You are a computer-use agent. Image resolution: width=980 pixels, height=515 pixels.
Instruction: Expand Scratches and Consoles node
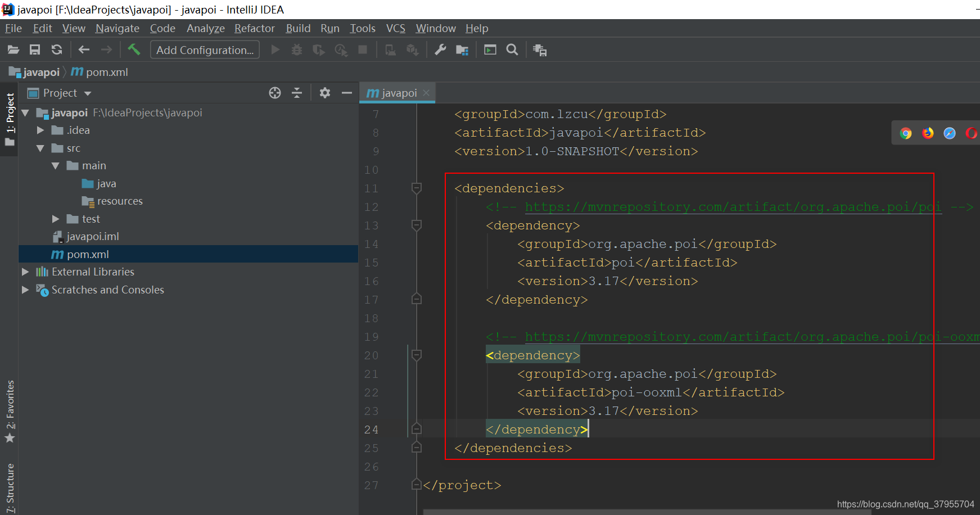(25, 290)
